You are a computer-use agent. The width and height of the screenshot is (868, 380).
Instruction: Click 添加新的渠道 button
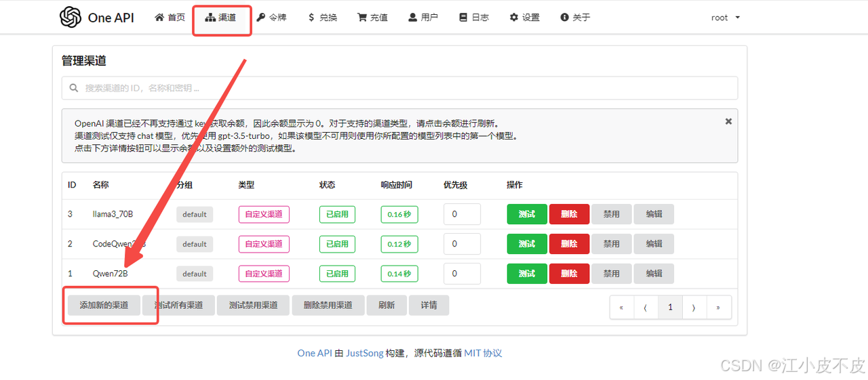[104, 305]
